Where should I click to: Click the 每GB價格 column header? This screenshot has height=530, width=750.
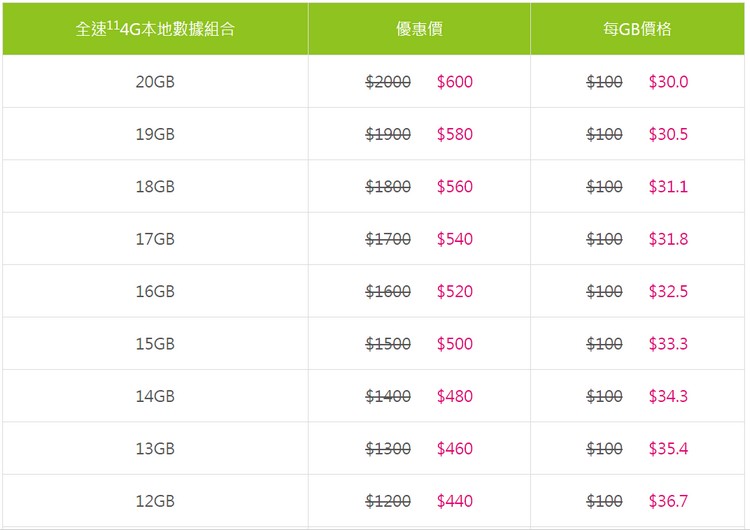coord(637,29)
